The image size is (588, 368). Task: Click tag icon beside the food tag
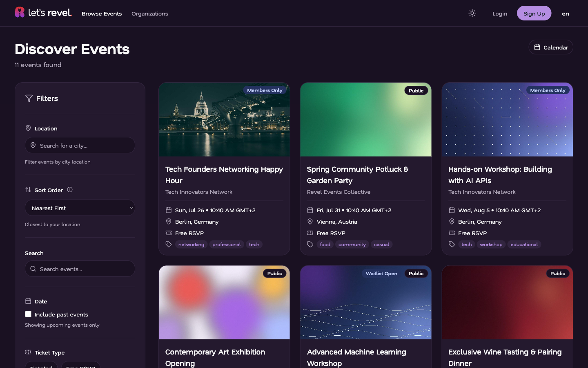pyautogui.click(x=310, y=245)
